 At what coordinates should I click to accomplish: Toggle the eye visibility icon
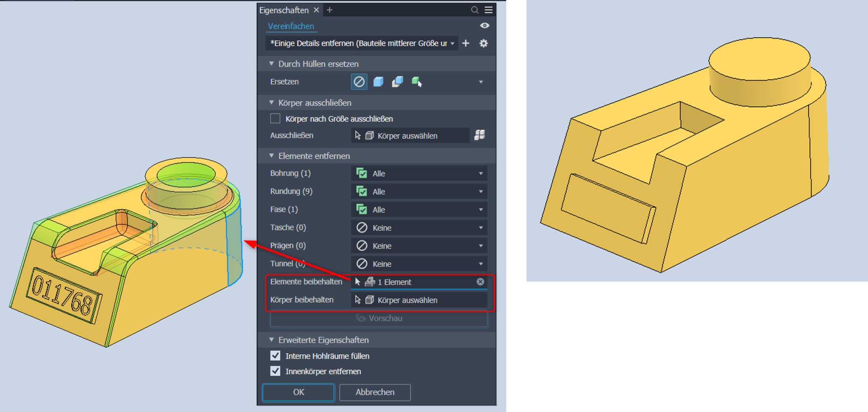484,26
